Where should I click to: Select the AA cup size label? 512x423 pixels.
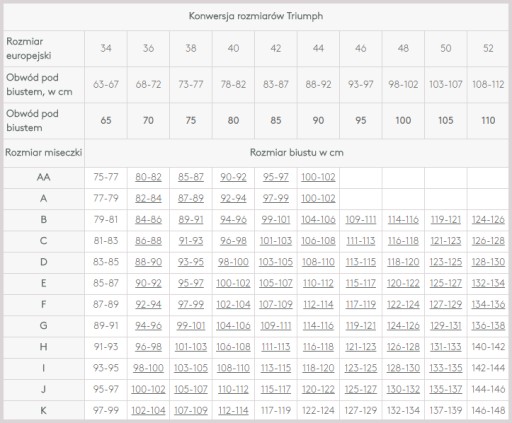pyautogui.click(x=44, y=177)
